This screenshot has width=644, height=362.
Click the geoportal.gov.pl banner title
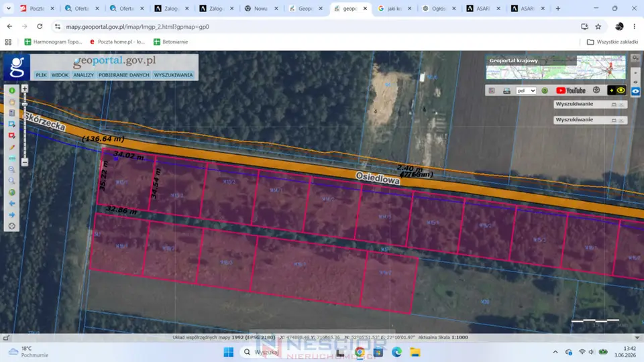click(x=114, y=61)
